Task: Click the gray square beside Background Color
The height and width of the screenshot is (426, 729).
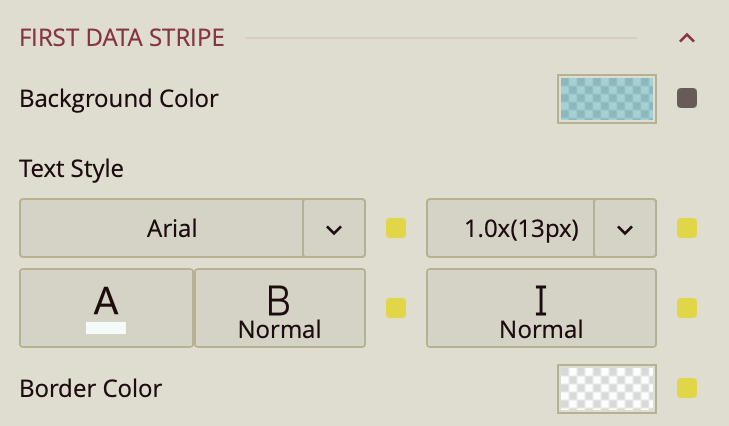Action: pyautogui.click(x=686, y=98)
